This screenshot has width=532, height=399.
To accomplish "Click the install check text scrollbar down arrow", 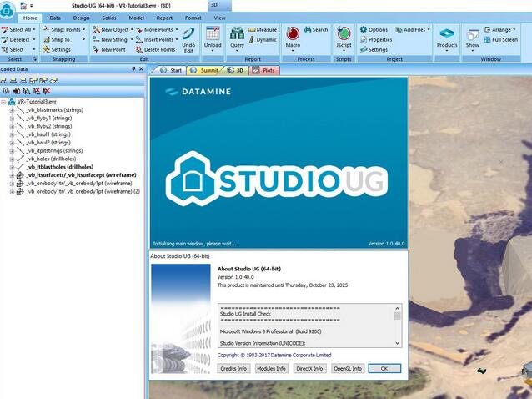I will 397,343.
